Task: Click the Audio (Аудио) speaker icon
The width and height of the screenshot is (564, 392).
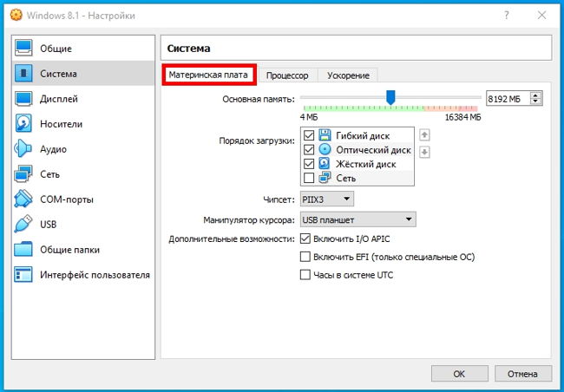Action: click(x=23, y=148)
